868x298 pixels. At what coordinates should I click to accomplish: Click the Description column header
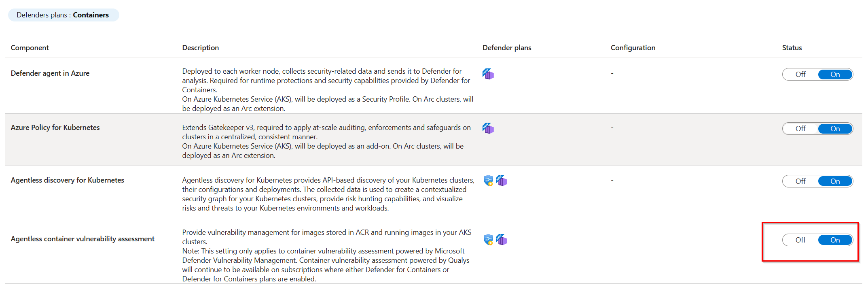click(200, 48)
